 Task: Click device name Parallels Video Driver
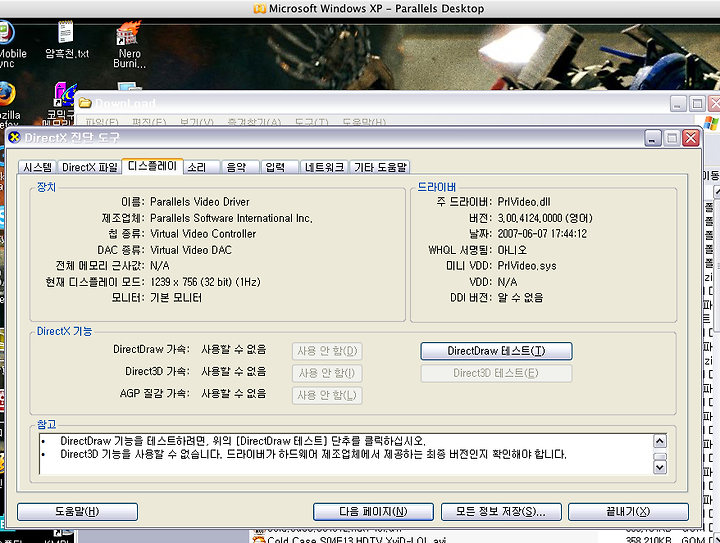(200, 202)
